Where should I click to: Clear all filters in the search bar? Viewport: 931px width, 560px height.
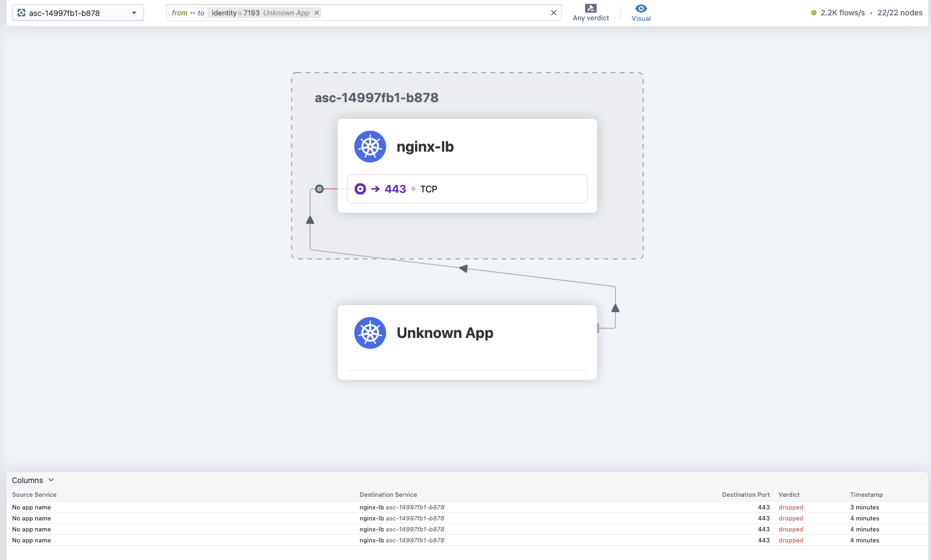click(x=554, y=13)
